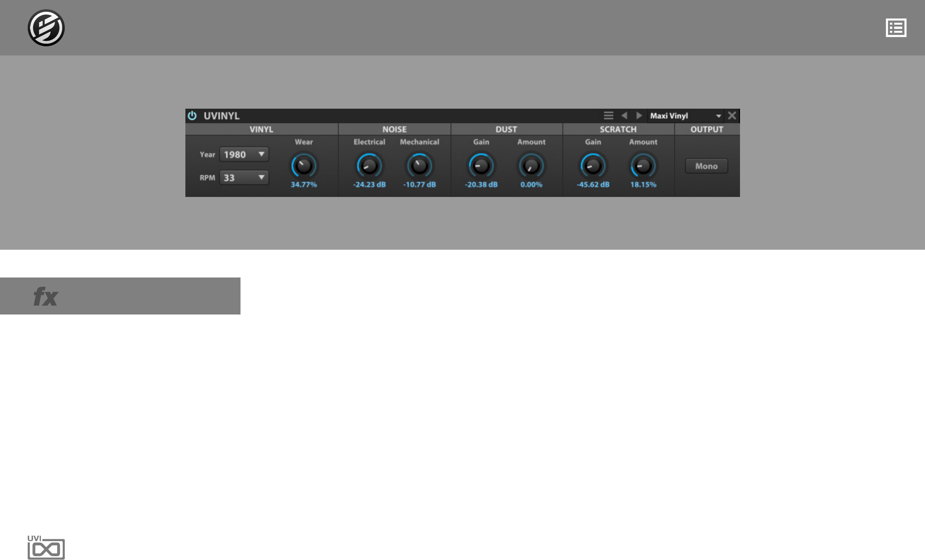Click the UVI logo at bottom left
Viewport: 925px width, 560px height.
pos(46,547)
